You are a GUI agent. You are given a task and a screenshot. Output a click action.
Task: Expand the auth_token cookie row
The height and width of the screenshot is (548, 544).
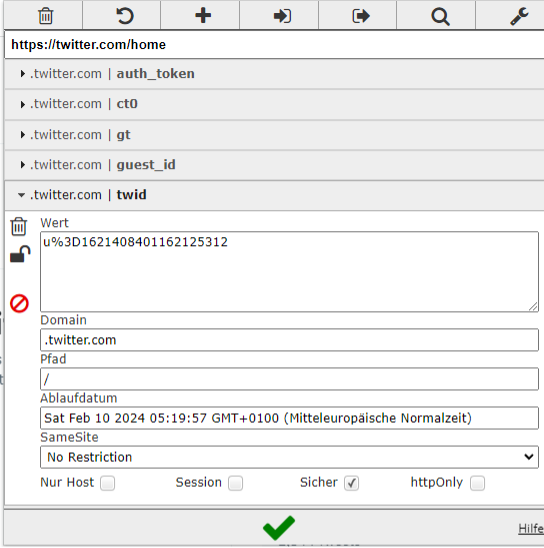pos(274,74)
